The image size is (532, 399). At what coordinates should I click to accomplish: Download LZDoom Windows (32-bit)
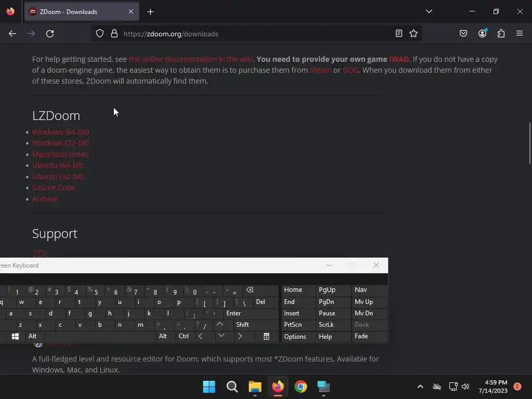tap(61, 143)
